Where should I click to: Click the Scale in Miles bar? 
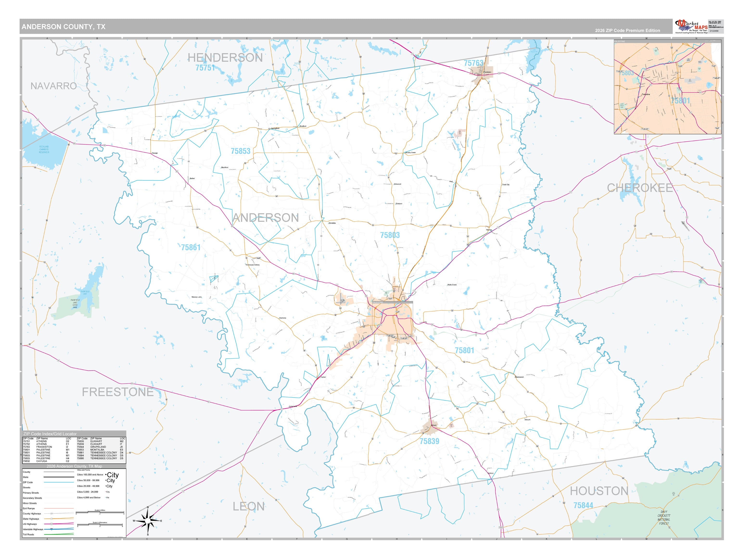(100, 512)
